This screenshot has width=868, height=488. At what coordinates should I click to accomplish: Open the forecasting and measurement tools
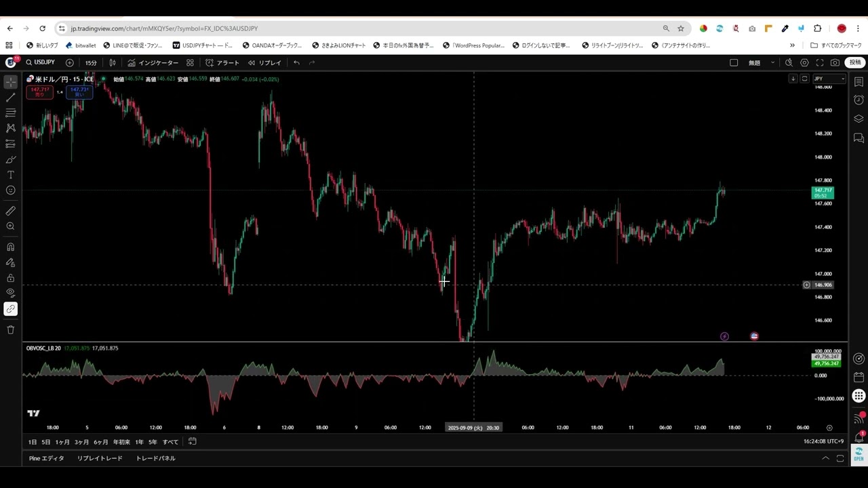[10, 144]
